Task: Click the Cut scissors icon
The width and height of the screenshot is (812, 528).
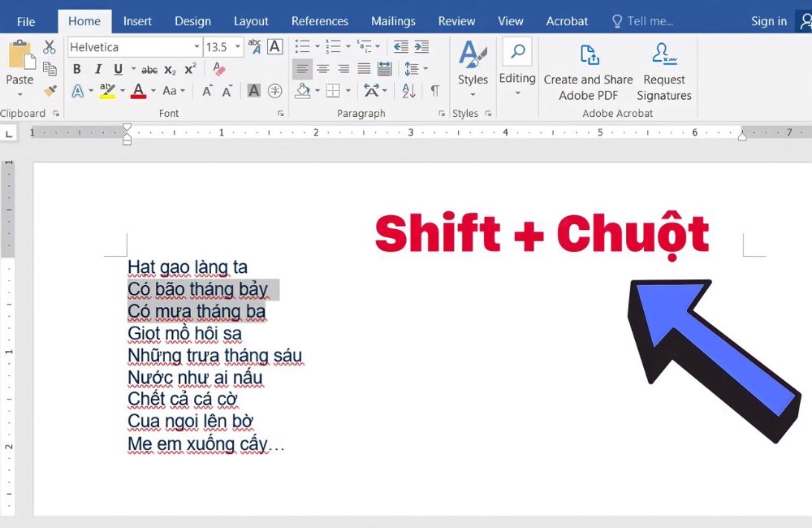Action: pos(50,47)
